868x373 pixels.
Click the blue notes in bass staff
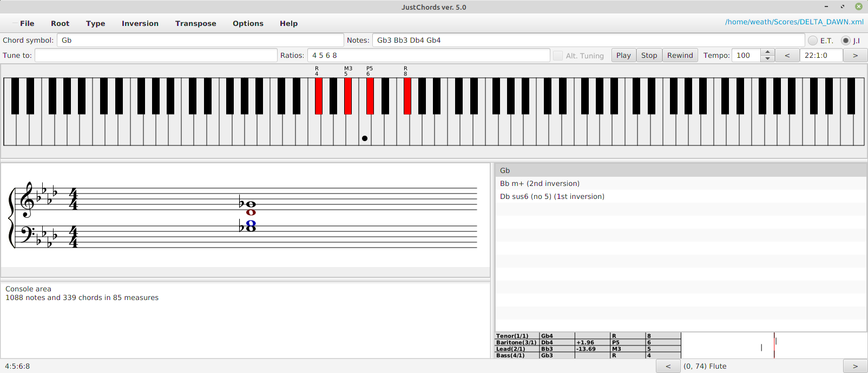point(251,226)
